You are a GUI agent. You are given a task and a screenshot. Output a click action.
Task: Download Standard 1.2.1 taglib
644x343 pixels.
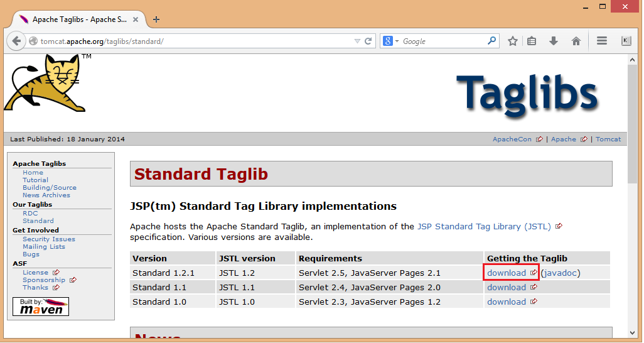click(x=507, y=273)
